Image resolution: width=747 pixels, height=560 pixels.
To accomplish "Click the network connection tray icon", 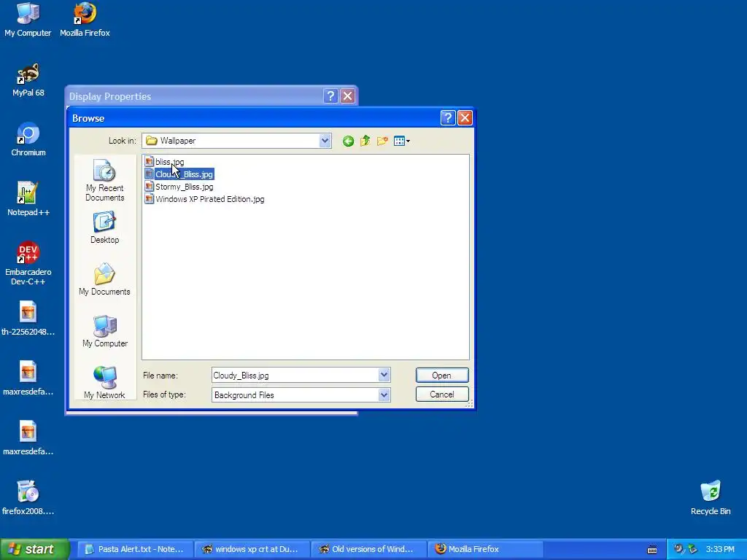I will click(x=693, y=549).
